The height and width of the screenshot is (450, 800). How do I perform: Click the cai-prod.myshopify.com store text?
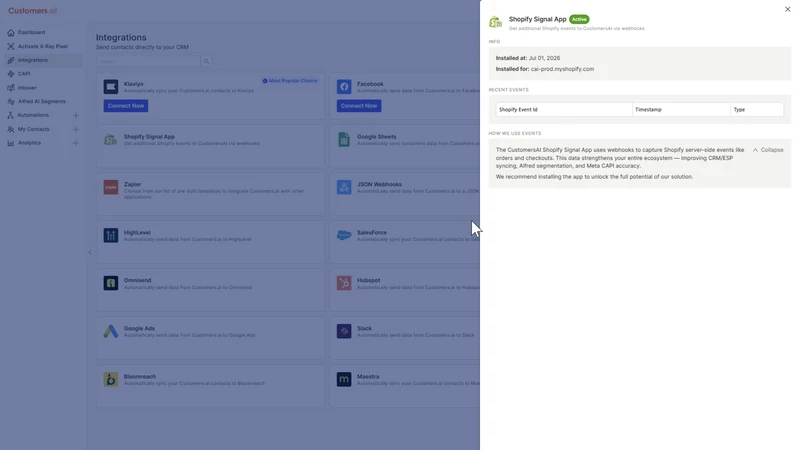point(562,69)
